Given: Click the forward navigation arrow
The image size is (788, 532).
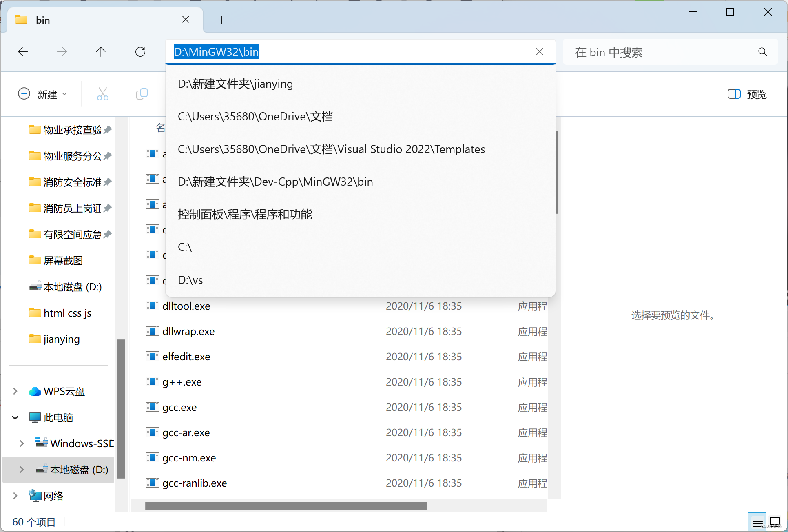Looking at the screenshot, I should [x=62, y=52].
